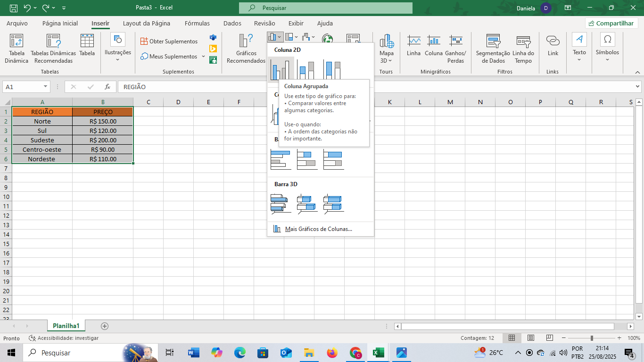This screenshot has height=362, width=644.
Task: Select the Planilha1 sheet tab
Action: click(66, 326)
